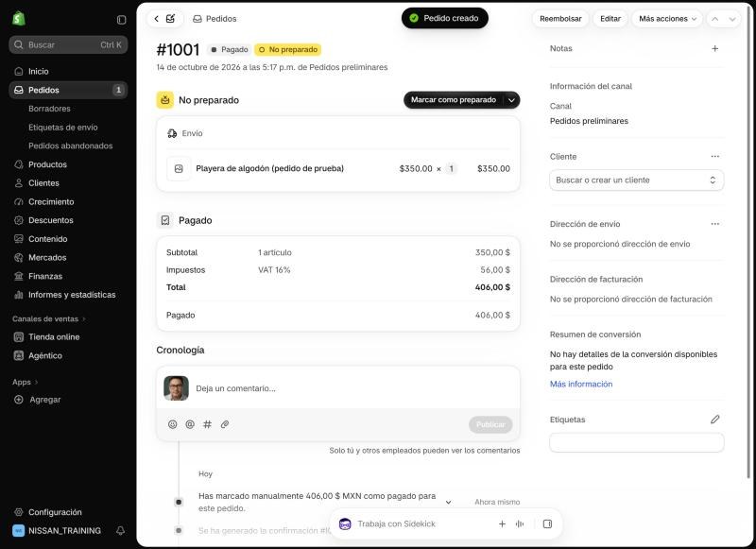Open Productos in the sidebar
The image size is (756, 549).
[x=68, y=164]
